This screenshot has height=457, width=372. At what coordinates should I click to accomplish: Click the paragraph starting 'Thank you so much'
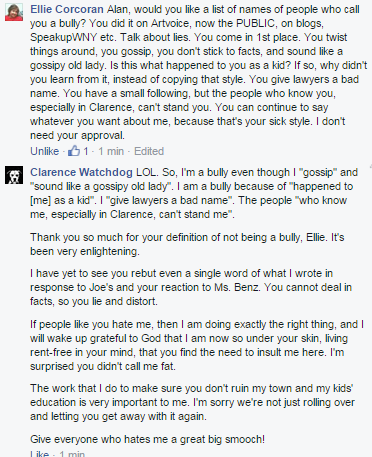187,244
